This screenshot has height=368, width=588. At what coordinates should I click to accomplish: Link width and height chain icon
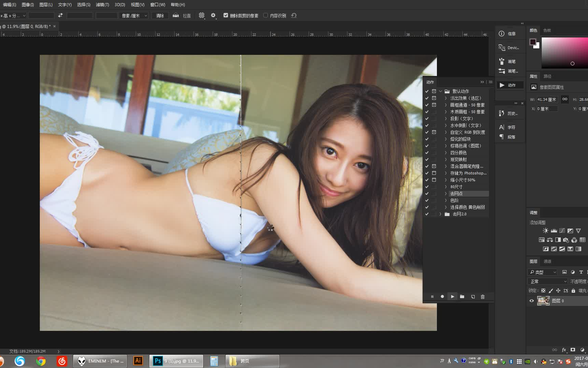tap(565, 99)
